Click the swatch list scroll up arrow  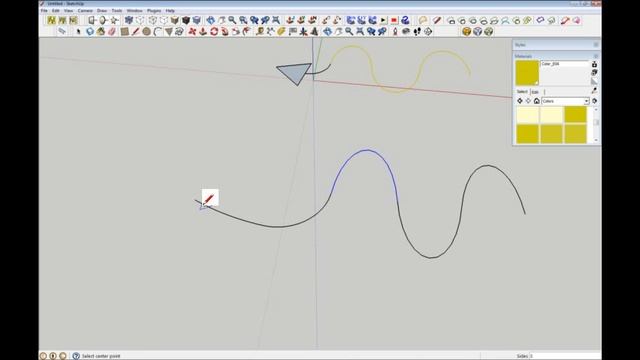596,109
